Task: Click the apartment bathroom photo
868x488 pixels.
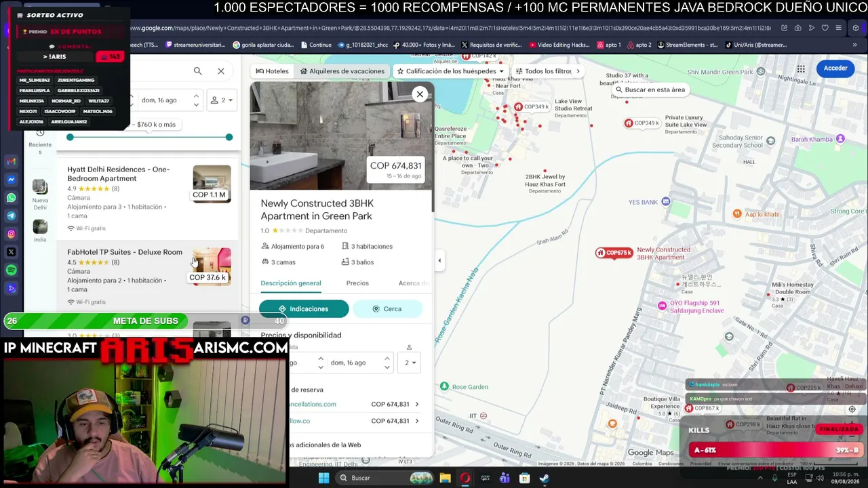Action: tap(341, 136)
